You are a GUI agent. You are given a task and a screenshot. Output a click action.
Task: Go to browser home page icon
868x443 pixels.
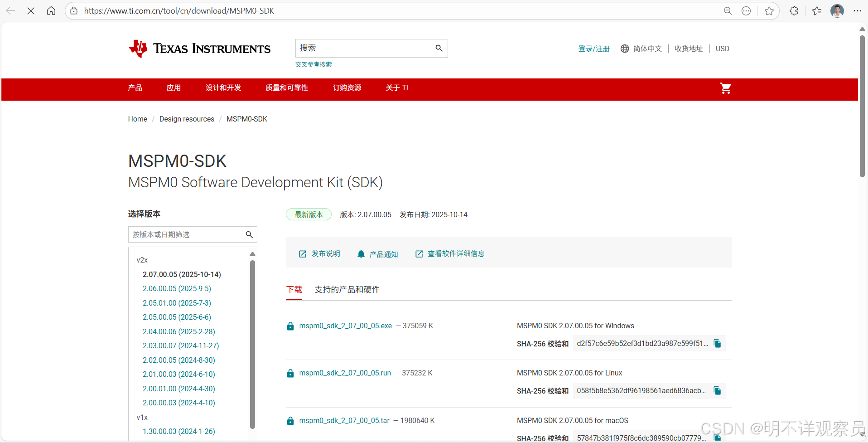pos(51,11)
